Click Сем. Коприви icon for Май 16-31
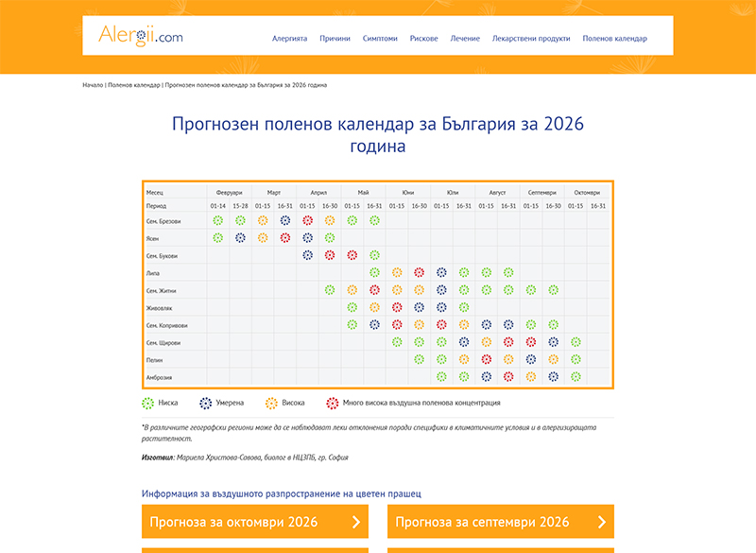Viewport: 756px width, 553px height. pos(374,324)
